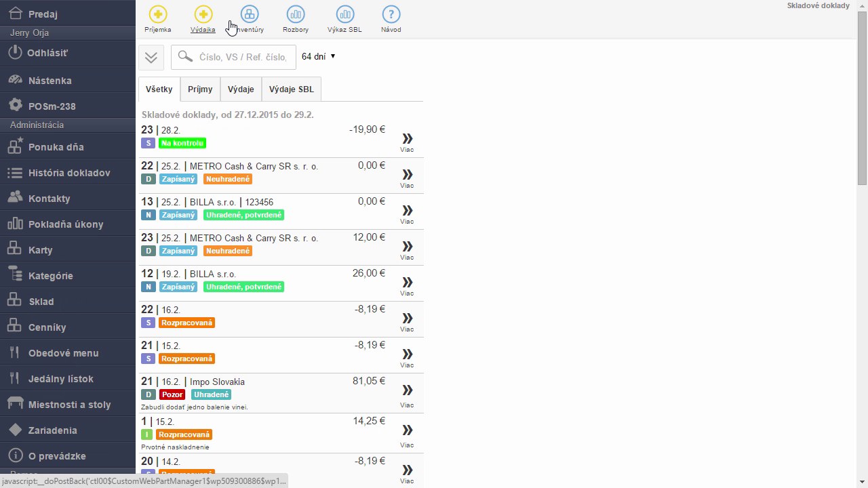Expand Viac for document 23 METRO 12,00 €

tap(407, 249)
